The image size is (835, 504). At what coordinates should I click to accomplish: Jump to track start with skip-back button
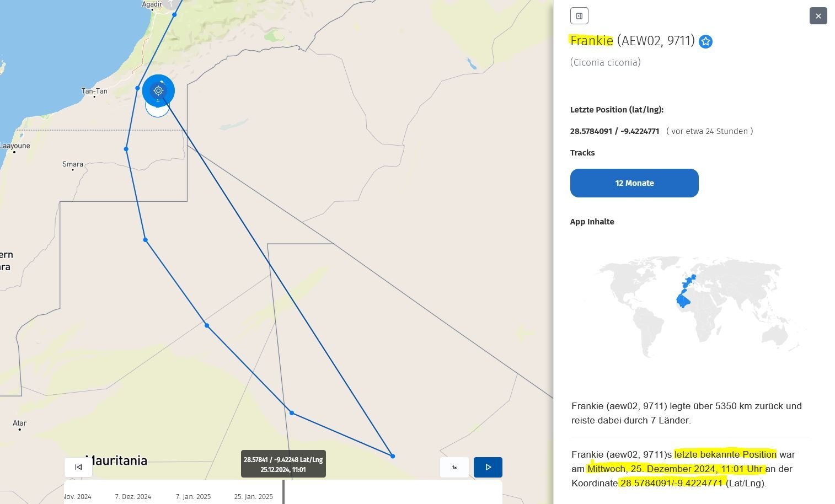tap(78, 467)
